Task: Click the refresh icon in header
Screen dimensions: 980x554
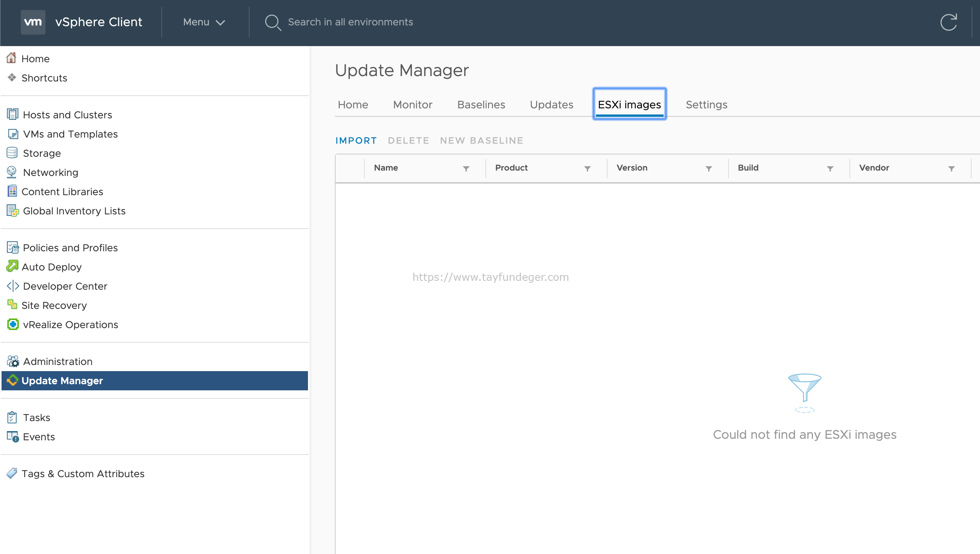Action: coord(949,22)
